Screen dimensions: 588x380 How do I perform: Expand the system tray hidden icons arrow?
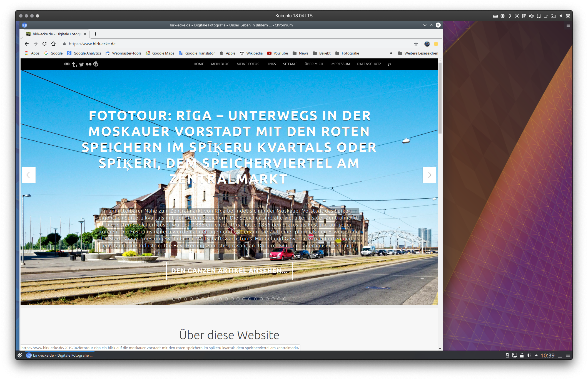pos(536,355)
